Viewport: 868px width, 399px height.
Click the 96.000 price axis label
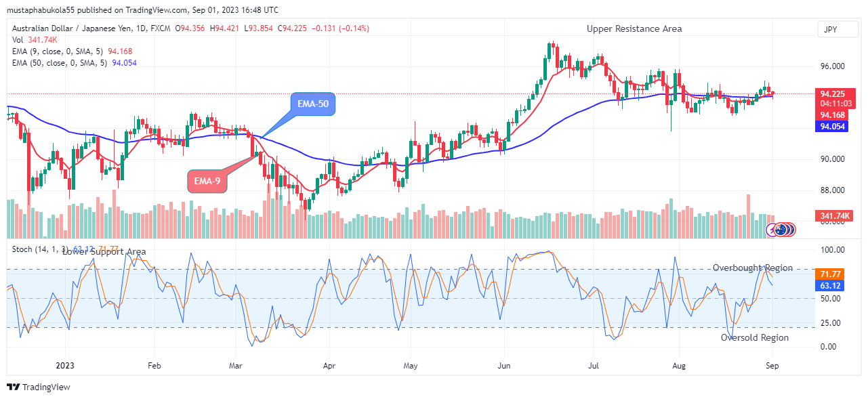point(832,66)
